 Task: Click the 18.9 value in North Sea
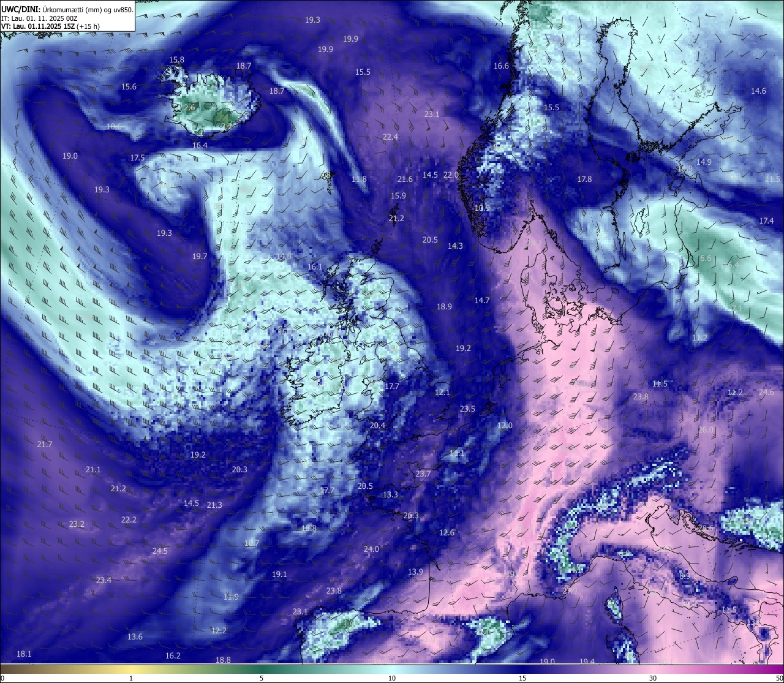tap(444, 306)
